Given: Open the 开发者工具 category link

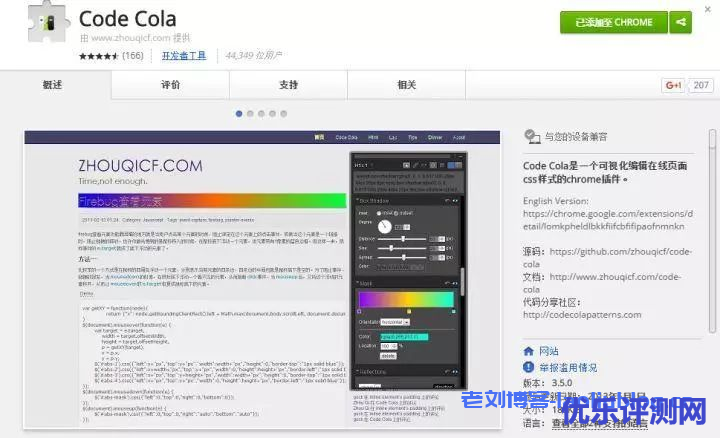Looking at the screenshot, I should (x=184, y=56).
